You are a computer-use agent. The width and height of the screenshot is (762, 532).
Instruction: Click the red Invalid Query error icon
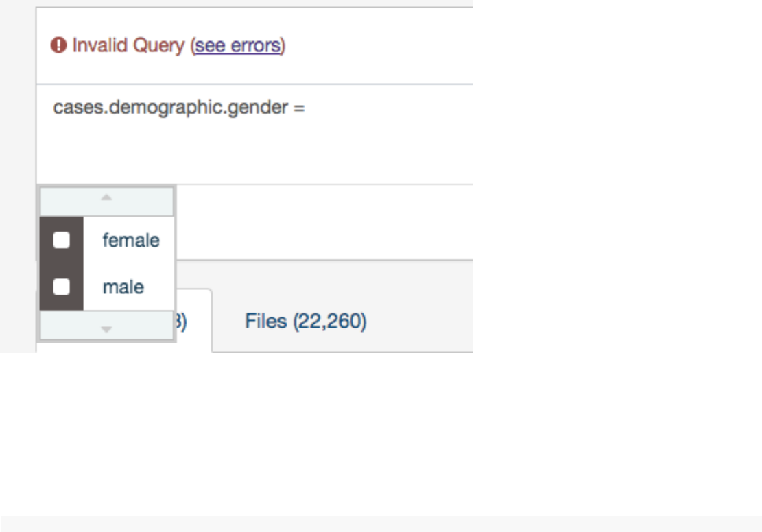tap(57, 46)
